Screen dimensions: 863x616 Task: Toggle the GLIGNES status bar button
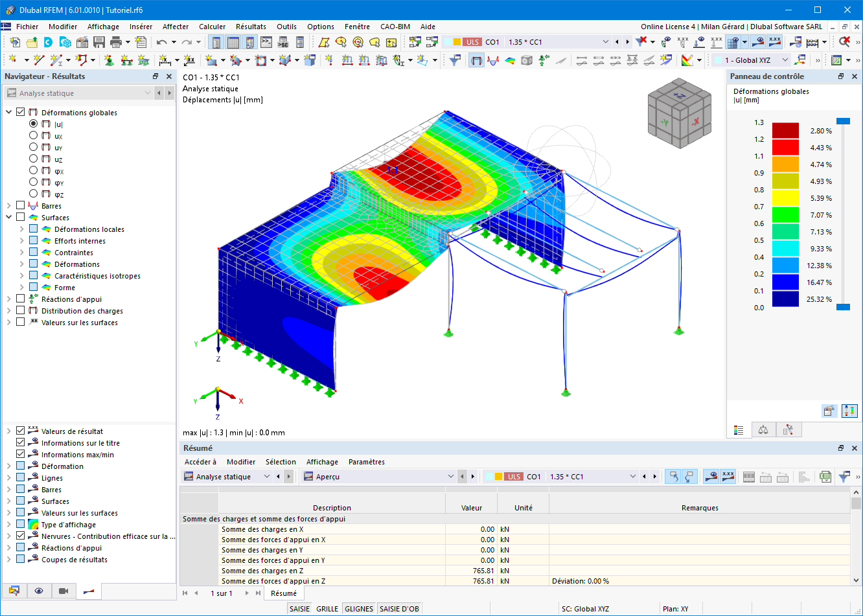[359, 609]
